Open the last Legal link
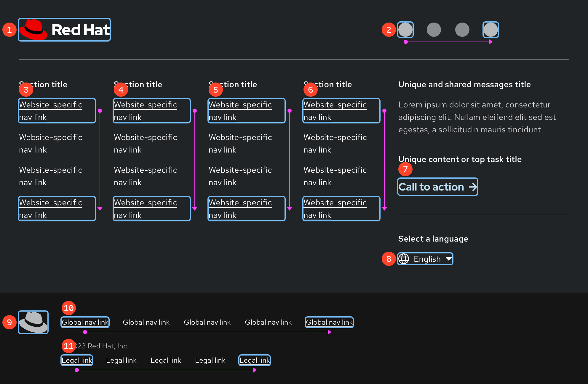 point(254,360)
